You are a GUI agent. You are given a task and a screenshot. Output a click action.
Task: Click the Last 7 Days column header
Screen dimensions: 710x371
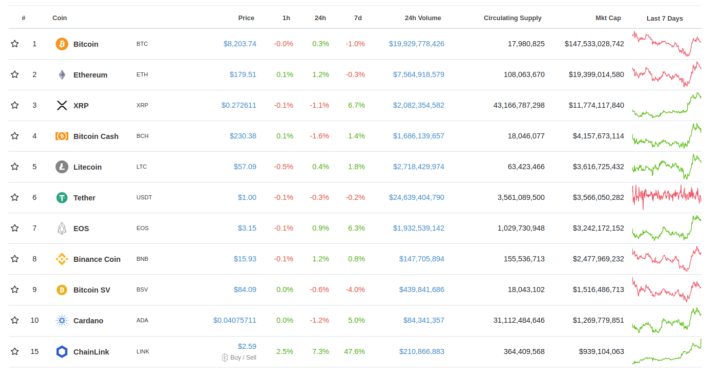(664, 19)
